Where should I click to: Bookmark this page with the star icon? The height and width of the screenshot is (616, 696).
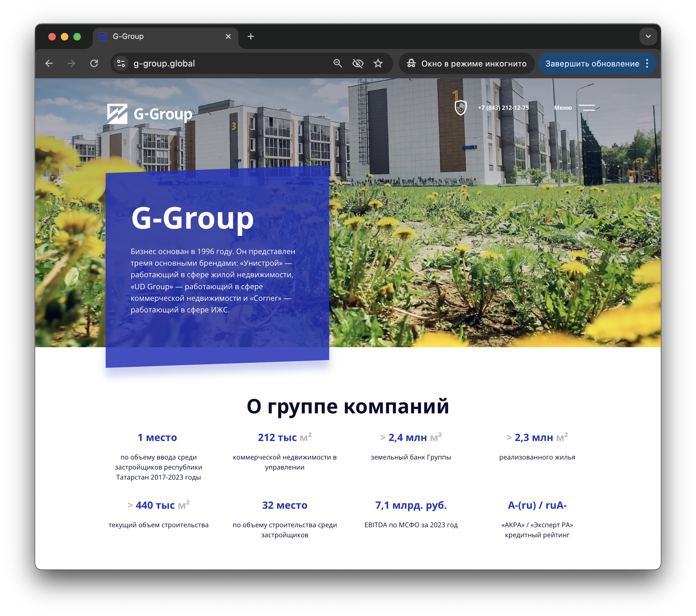(x=378, y=63)
